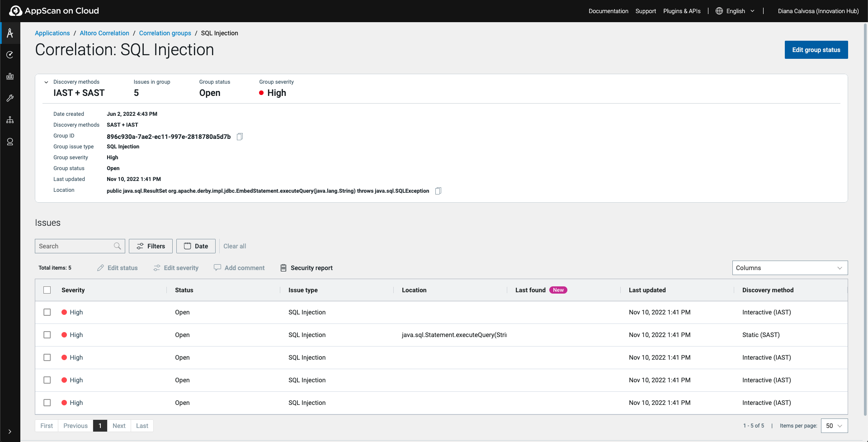Open the wrench tool icon in the sidebar
This screenshot has height=442, width=868.
click(10, 98)
